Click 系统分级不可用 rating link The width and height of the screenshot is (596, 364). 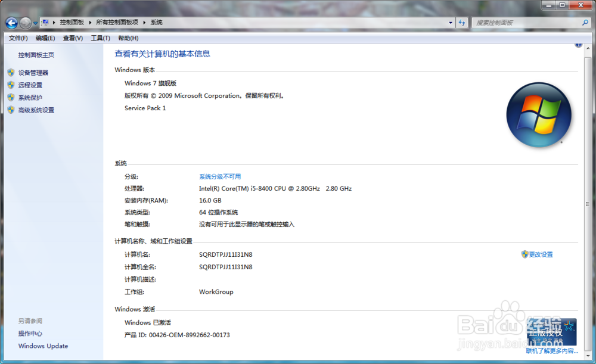(x=220, y=177)
